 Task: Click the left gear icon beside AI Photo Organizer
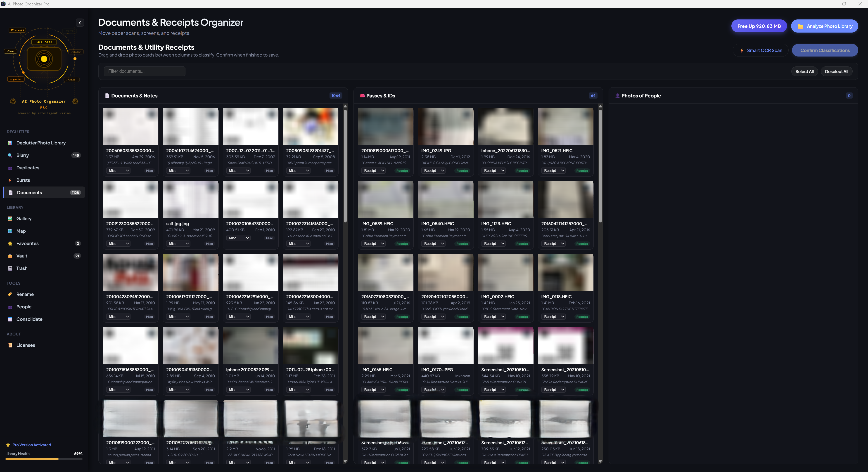pyautogui.click(x=13, y=101)
